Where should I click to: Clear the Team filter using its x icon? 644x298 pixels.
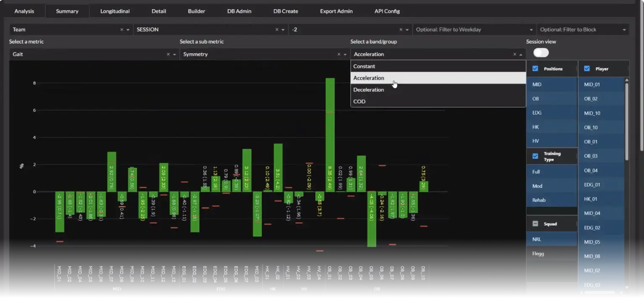tap(122, 29)
